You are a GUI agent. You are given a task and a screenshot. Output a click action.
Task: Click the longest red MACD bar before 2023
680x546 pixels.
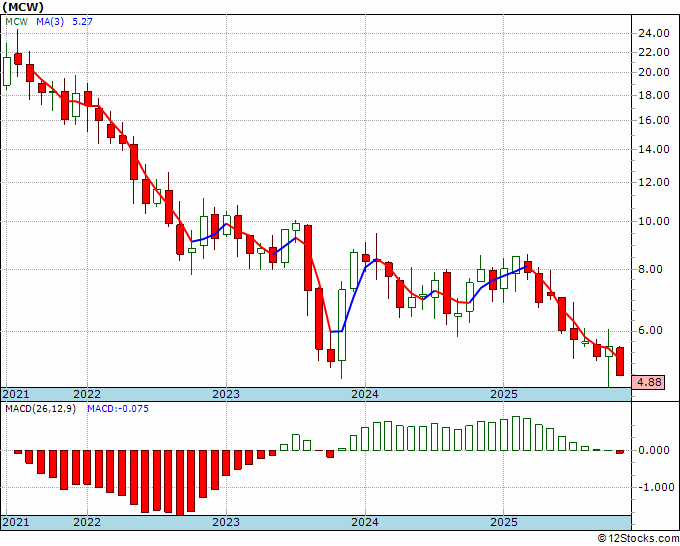pyautogui.click(x=180, y=483)
